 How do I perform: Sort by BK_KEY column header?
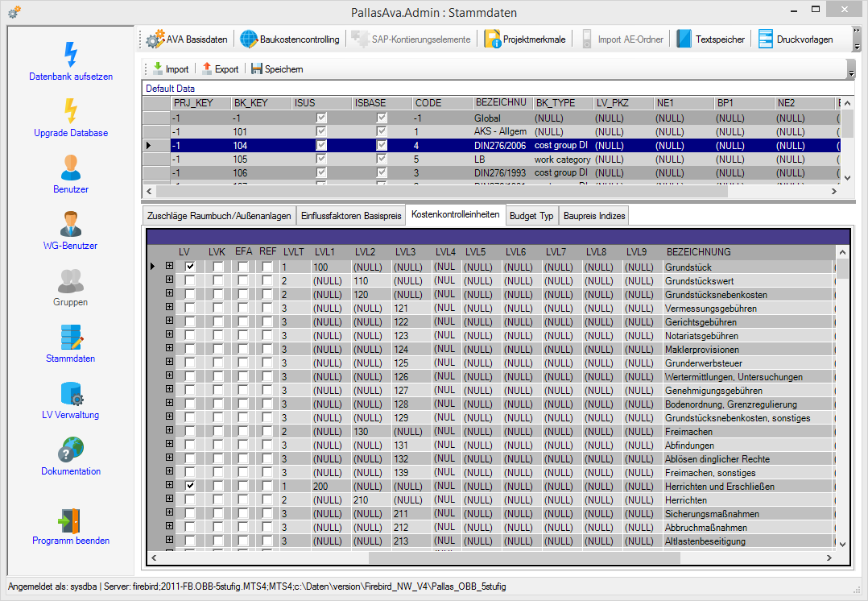(x=261, y=103)
